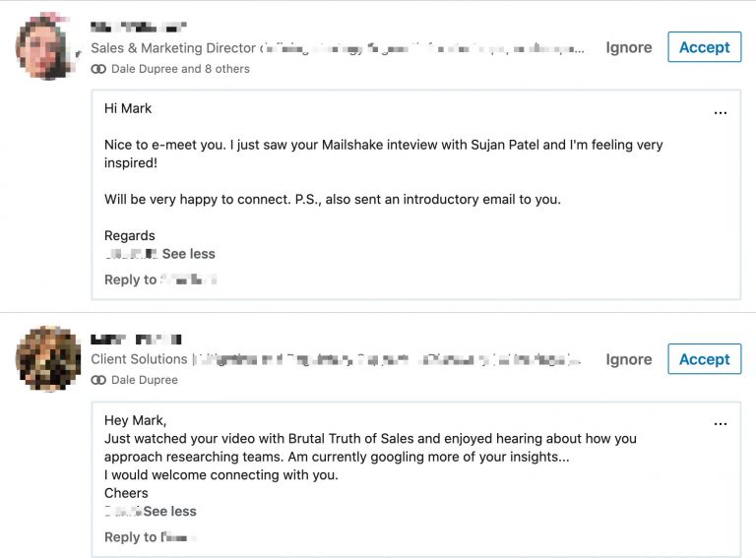Click the blurred name above Sales & Marketing Director
Image resolution: width=756 pixels, height=558 pixels.
[139, 27]
